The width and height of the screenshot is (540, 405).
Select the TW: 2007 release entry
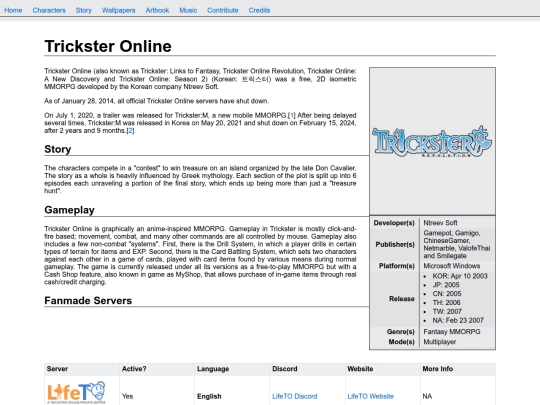(x=447, y=312)
